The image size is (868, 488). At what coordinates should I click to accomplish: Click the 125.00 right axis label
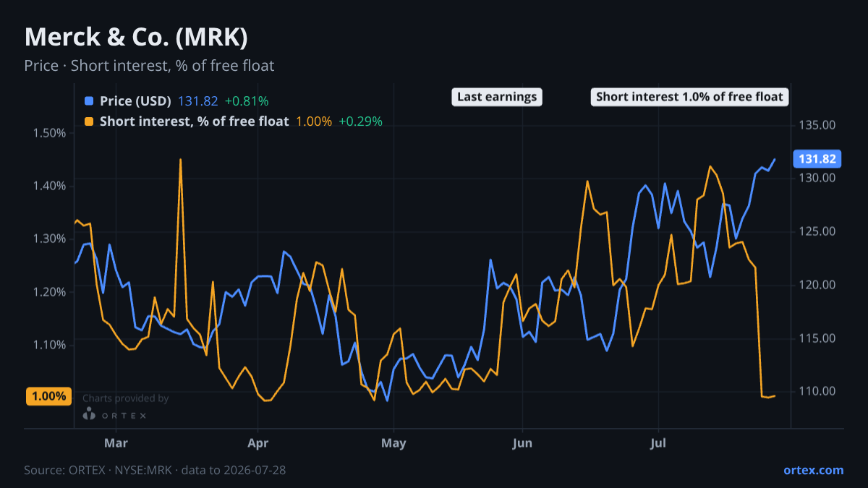(817, 231)
